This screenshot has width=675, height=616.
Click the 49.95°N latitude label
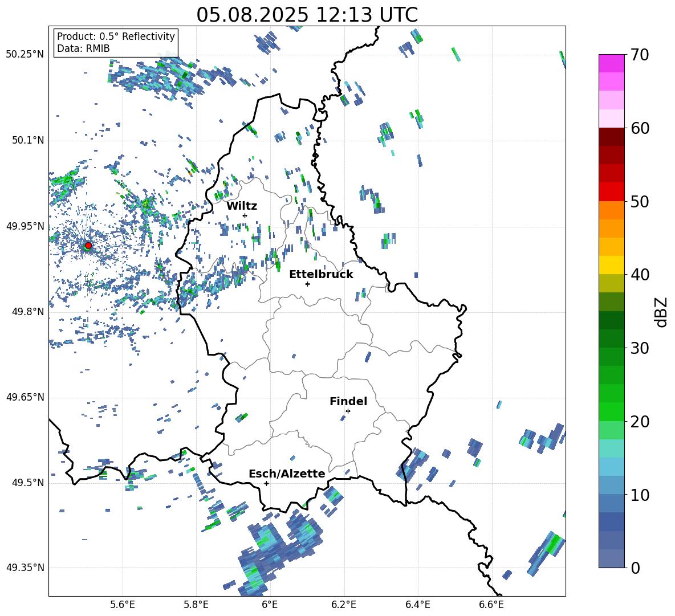(x=25, y=226)
